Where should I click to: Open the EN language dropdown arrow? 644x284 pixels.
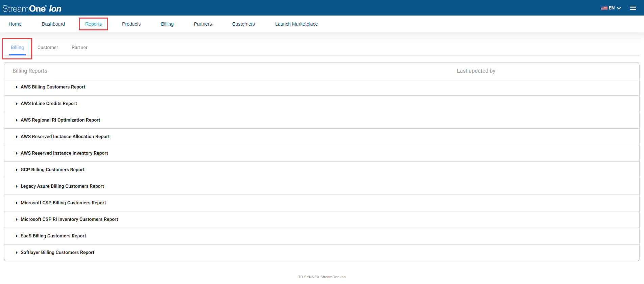tap(619, 8)
